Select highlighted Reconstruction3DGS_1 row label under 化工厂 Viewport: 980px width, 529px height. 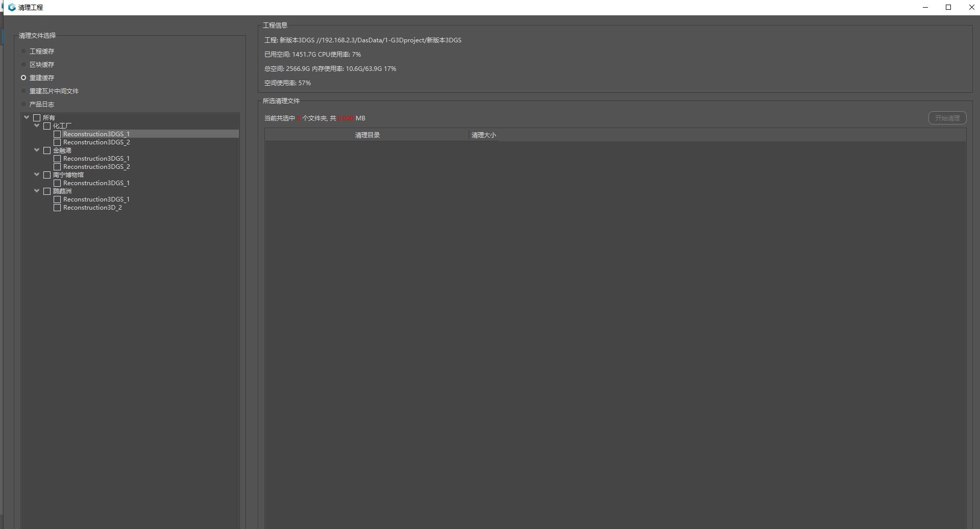tap(96, 134)
